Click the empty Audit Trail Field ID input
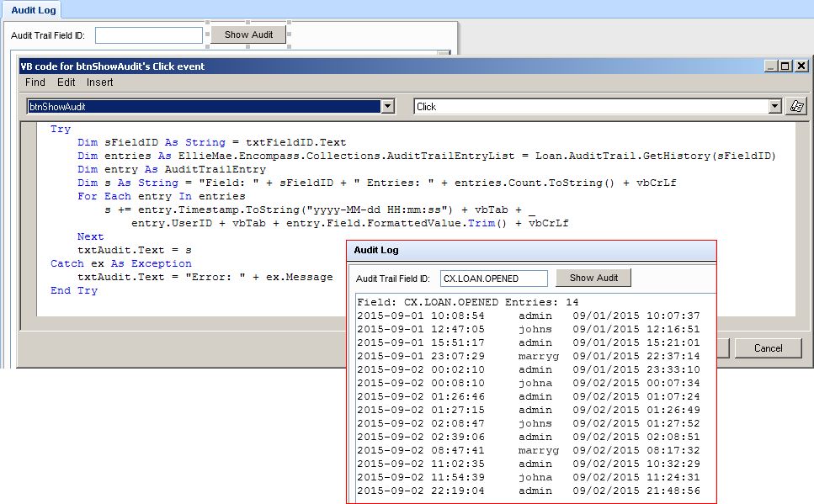The height and width of the screenshot is (504, 814). coord(148,35)
